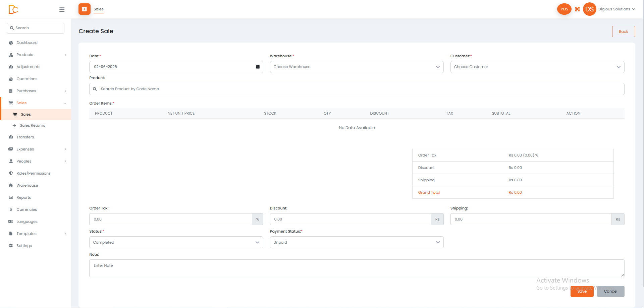The image size is (644, 308).
Task: Click the sidebar Search field
Action: pyautogui.click(x=36, y=28)
